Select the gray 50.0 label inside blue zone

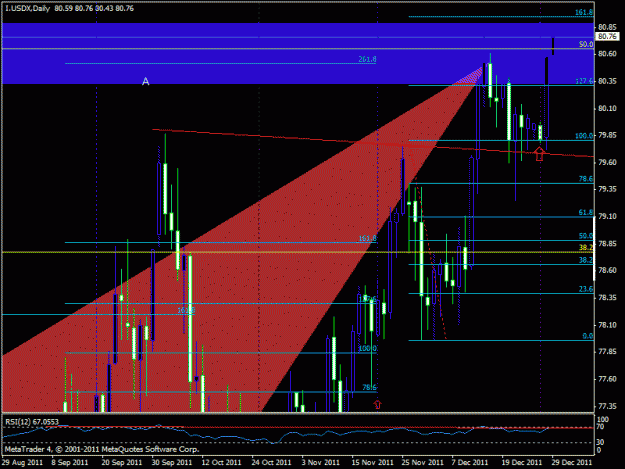[x=586, y=44]
